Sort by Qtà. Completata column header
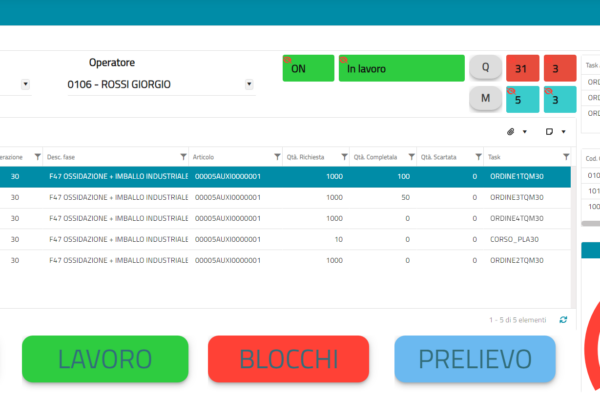 tap(375, 157)
